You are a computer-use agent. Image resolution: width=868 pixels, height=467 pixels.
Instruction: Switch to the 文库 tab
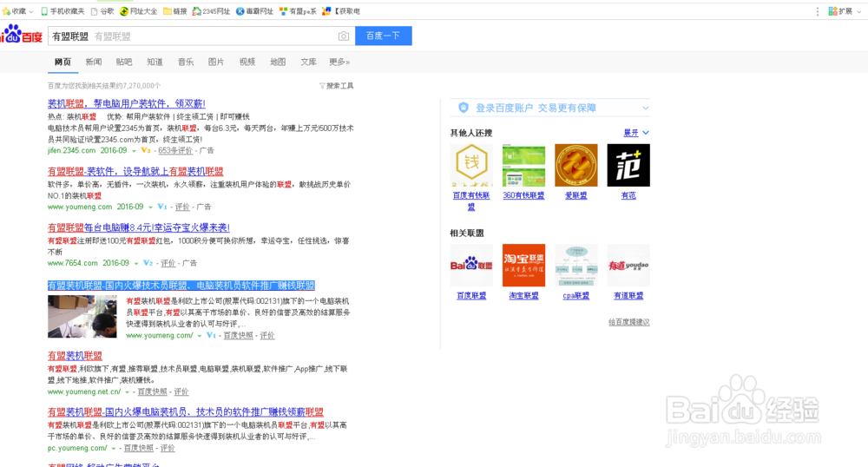coord(308,62)
